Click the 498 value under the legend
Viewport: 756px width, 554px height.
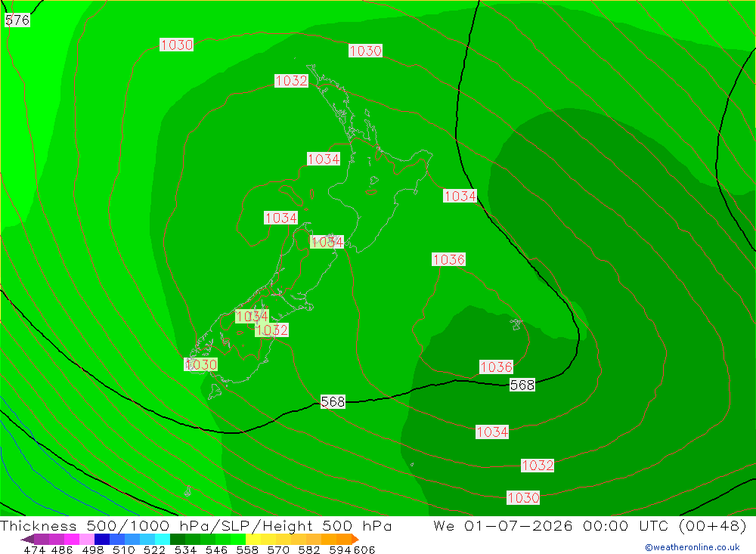(x=93, y=549)
